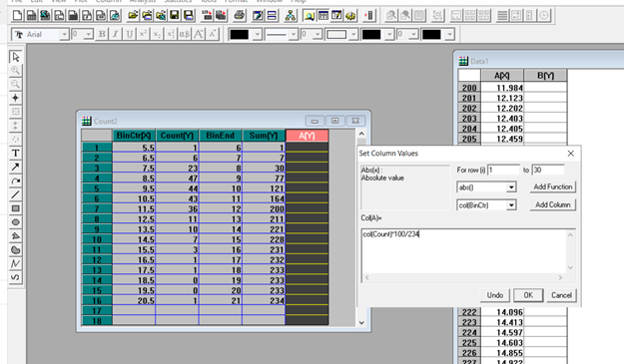The width and height of the screenshot is (624, 364).
Task: Open the Arial font dropdown
Action: coord(64,35)
